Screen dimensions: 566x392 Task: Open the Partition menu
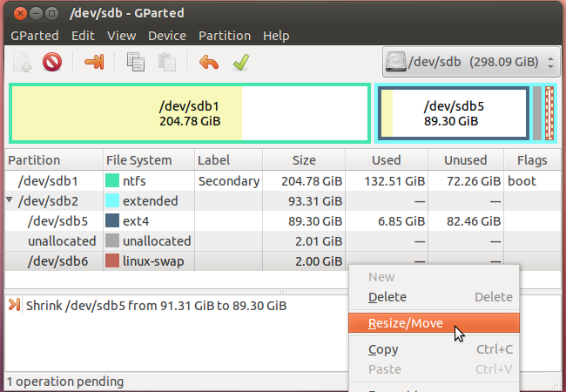click(225, 36)
